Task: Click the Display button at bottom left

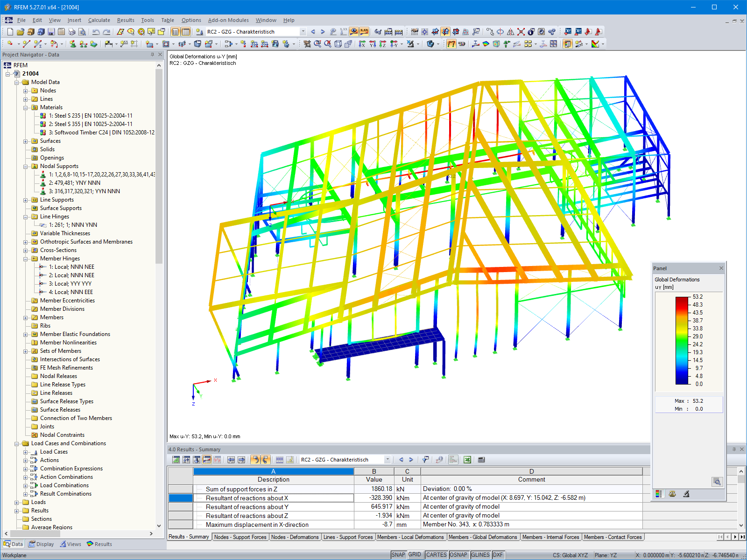Action: coord(41,544)
